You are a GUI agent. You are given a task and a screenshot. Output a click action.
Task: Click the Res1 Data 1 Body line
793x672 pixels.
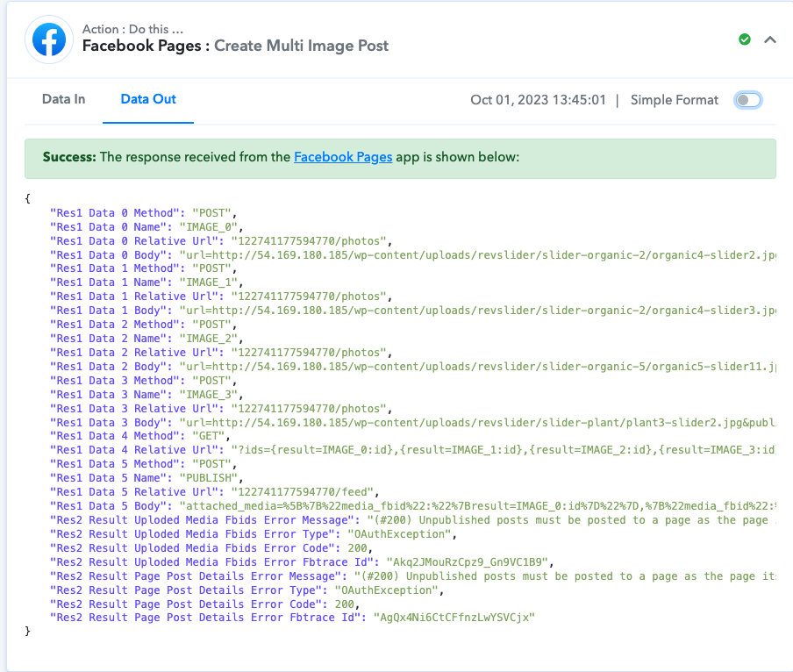[412, 311]
